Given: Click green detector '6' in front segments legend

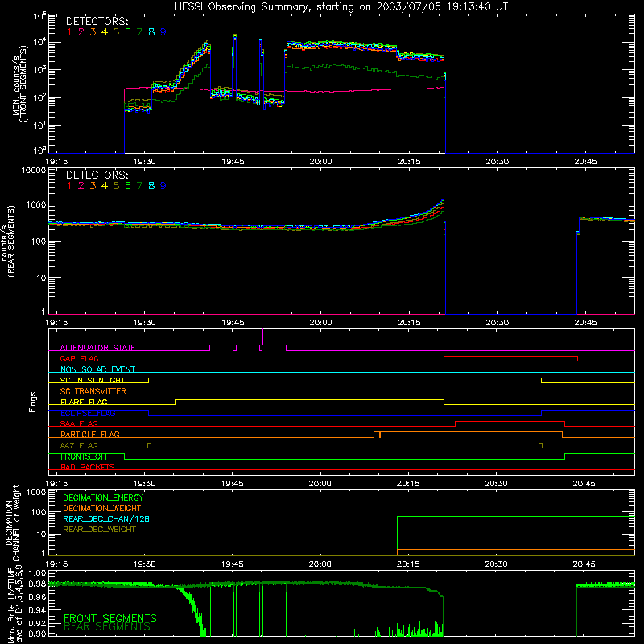Looking at the screenshot, I should [x=128, y=32].
